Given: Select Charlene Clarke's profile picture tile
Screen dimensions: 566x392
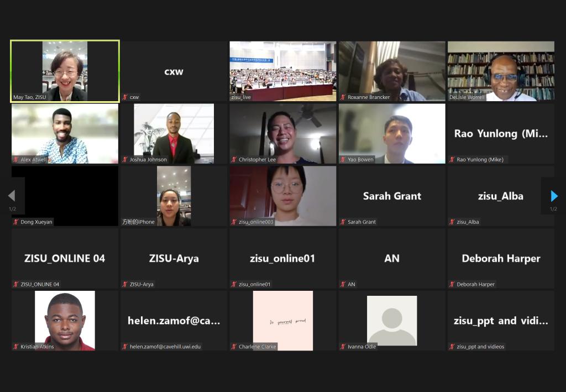Looking at the screenshot, I should point(283,321).
